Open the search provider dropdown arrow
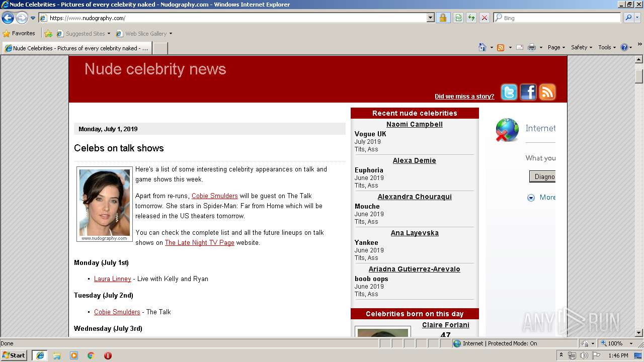 (637, 18)
